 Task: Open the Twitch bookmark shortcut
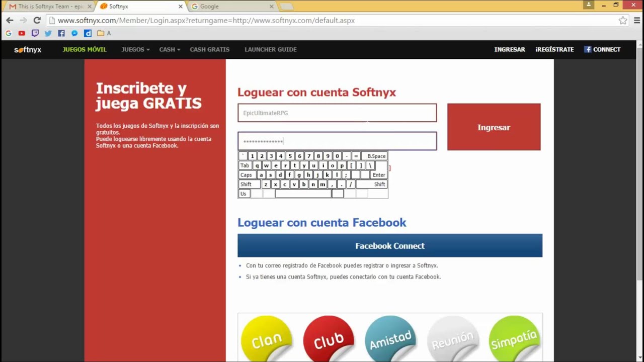pyautogui.click(x=35, y=33)
